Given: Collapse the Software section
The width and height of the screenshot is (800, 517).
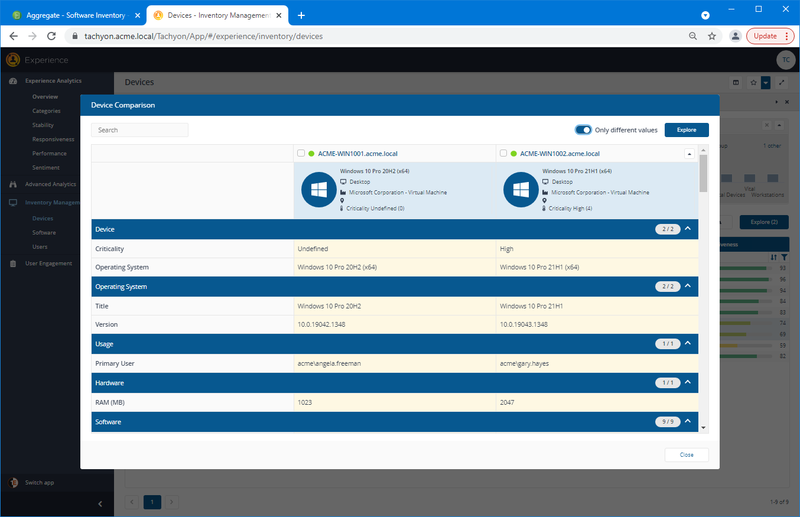Looking at the screenshot, I should (688, 421).
